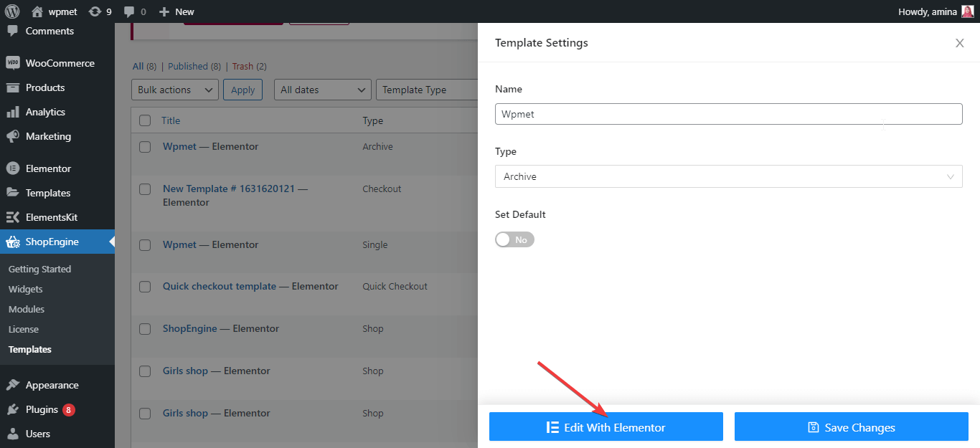
Task: Click the Checkout type cell
Action: (382, 189)
